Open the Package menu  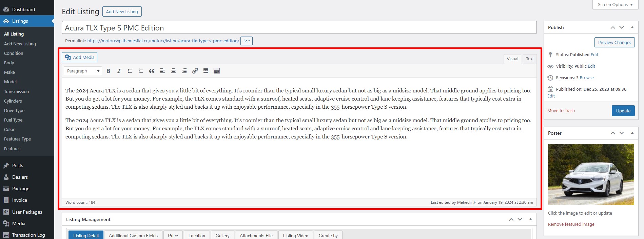pyautogui.click(x=27, y=189)
